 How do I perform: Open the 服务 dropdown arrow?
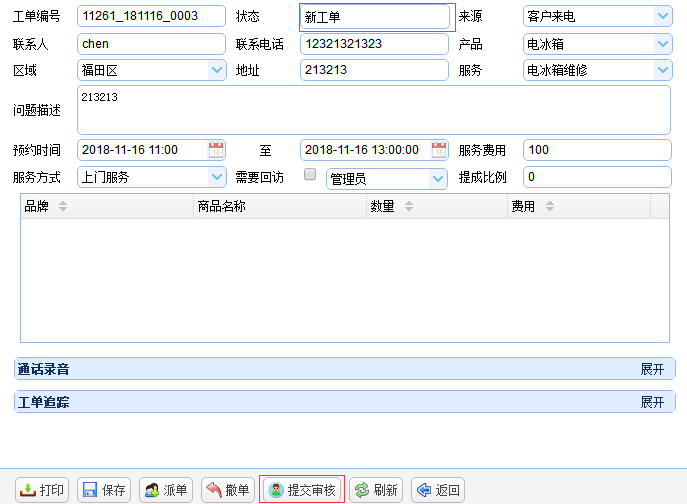point(663,70)
